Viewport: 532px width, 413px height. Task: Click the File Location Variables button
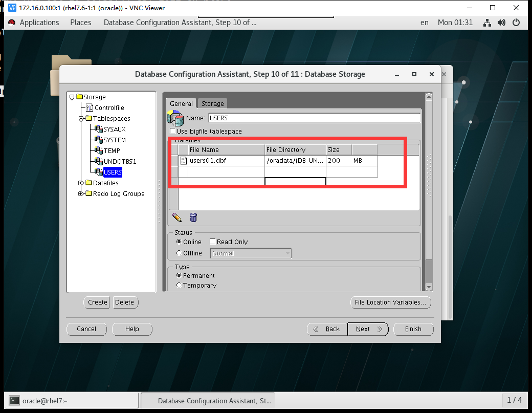point(390,302)
